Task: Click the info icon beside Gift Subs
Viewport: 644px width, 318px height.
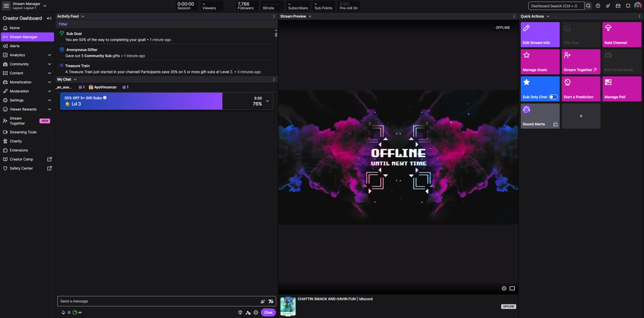Action: coord(105,98)
